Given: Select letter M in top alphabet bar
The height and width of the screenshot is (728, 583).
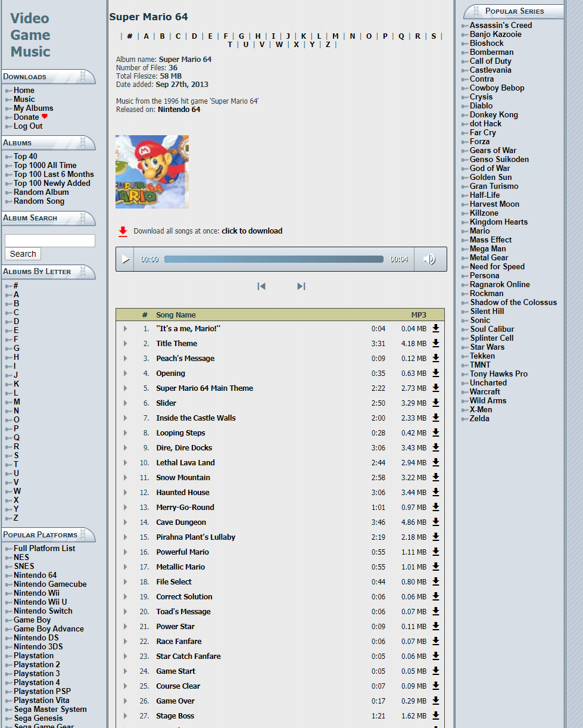Looking at the screenshot, I should point(335,36).
